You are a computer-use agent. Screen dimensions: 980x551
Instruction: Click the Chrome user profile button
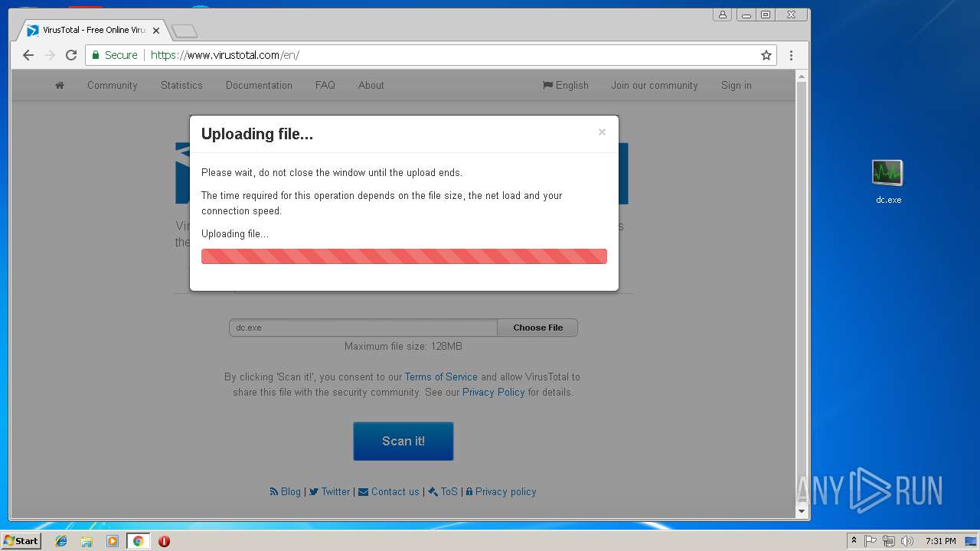tap(722, 15)
